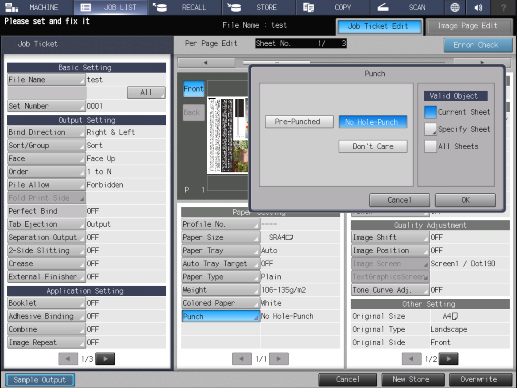Screen dimensions: 517x388
Task: Open the globe language icon
Action: coord(455,7)
